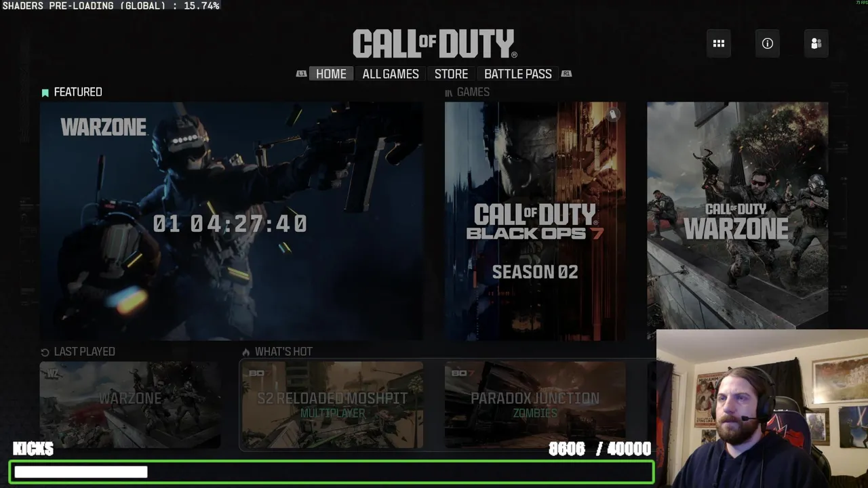Viewport: 868px width, 488px height.
Task: Click the Call of Duty logo
Action: [434, 44]
